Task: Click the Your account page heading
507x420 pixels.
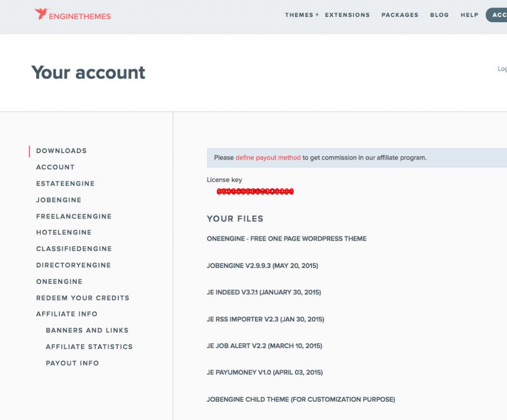Action: pos(88,72)
